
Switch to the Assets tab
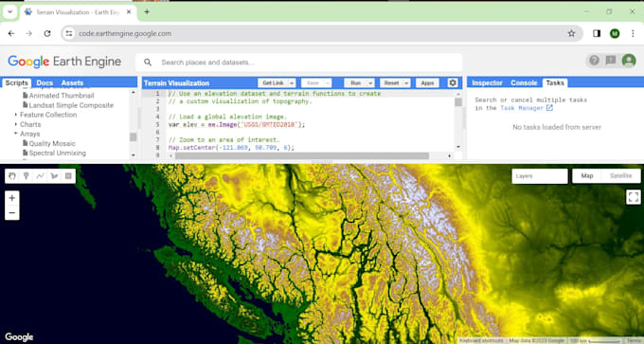pyautogui.click(x=72, y=83)
